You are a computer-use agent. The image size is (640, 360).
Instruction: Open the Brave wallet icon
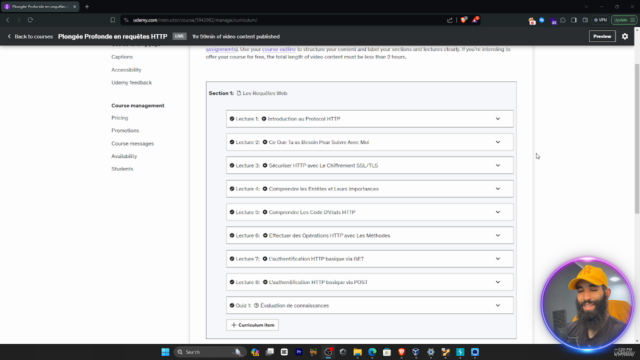(x=585, y=20)
